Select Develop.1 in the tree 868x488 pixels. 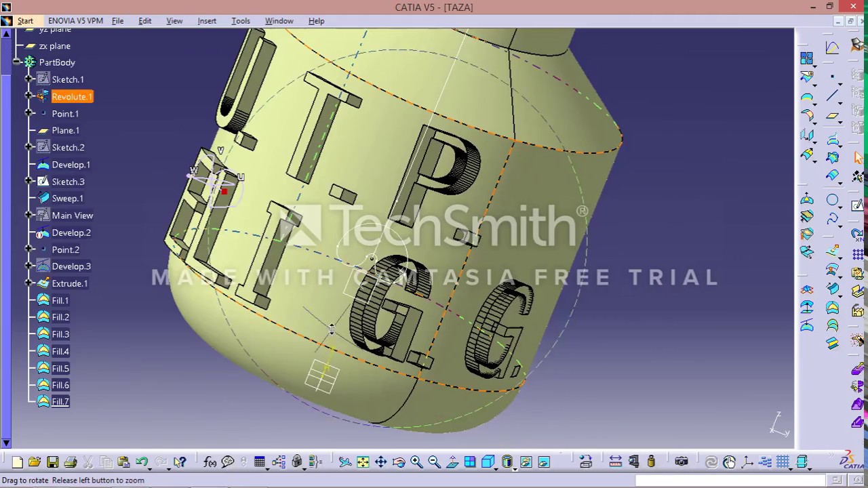[x=71, y=165]
